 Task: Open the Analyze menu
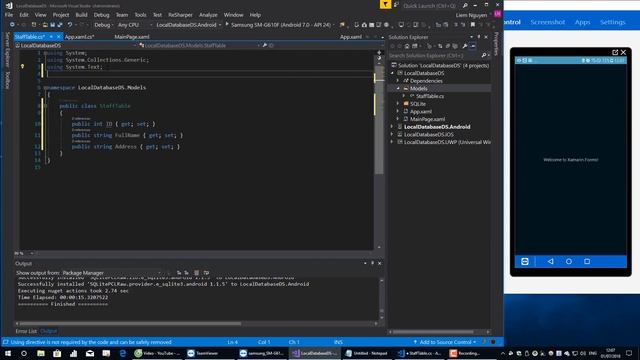pyautogui.click(x=208, y=15)
